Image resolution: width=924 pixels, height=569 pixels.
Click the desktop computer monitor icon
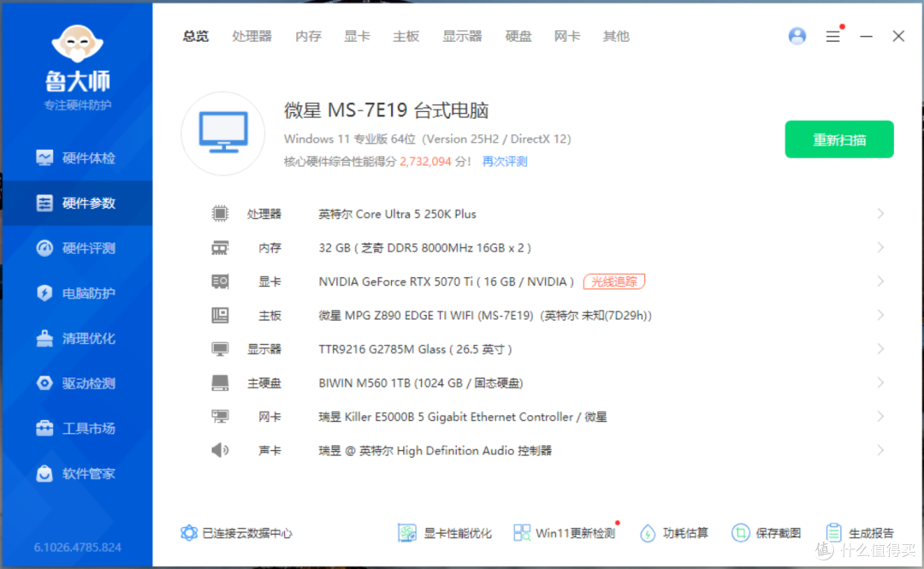[x=223, y=133]
